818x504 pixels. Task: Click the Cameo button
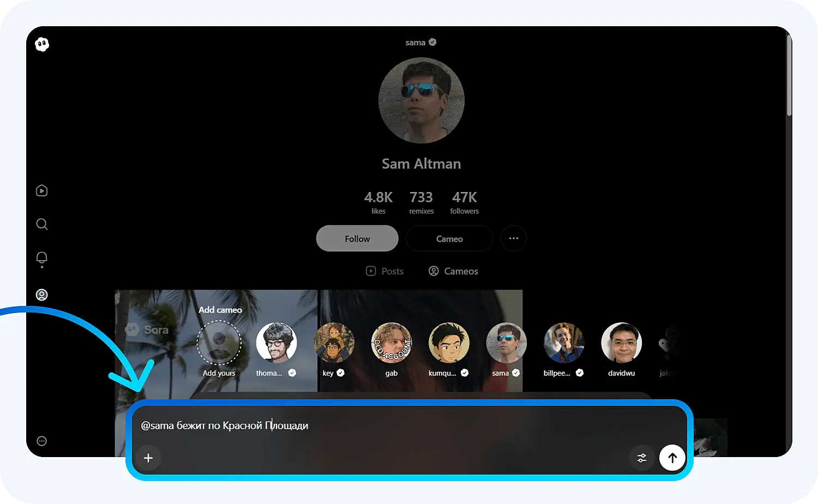coord(449,238)
